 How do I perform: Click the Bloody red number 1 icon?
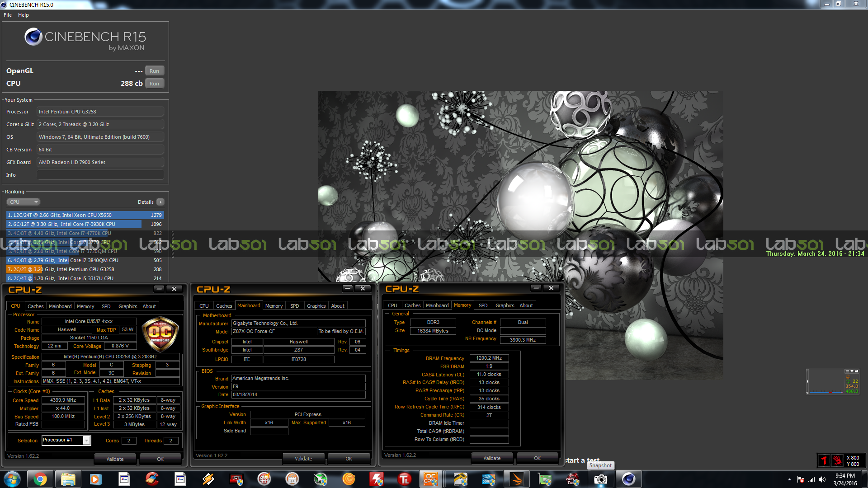[x=824, y=460]
